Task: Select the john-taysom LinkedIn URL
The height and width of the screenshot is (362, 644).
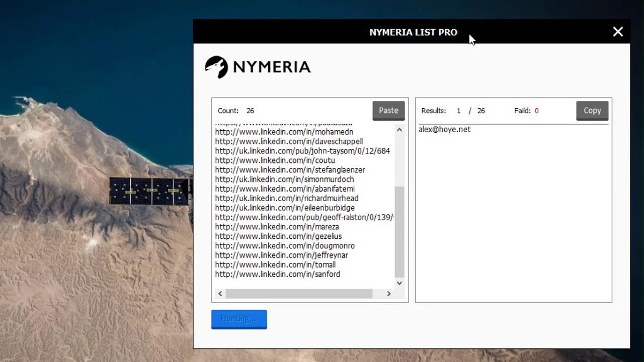Action: [302, 151]
